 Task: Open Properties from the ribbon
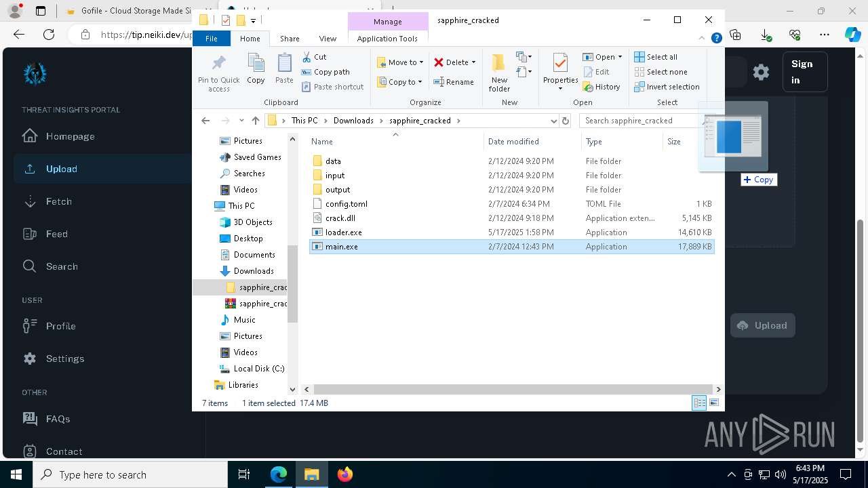[x=560, y=72]
